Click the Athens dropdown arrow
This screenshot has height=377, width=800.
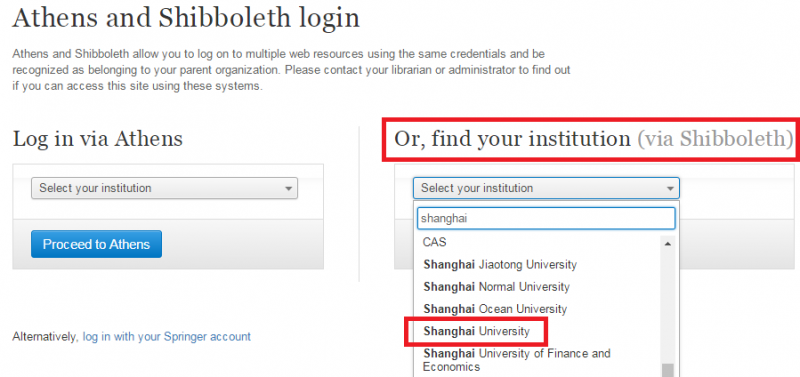coord(289,189)
